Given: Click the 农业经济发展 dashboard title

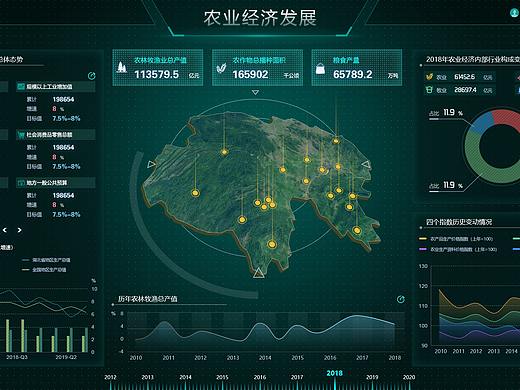Looking at the screenshot, I should click(x=260, y=18).
